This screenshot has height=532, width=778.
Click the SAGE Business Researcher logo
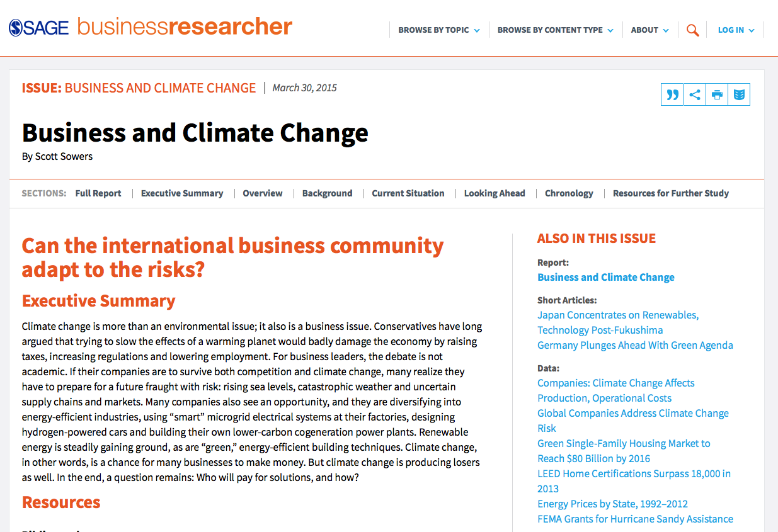point(151,27)
